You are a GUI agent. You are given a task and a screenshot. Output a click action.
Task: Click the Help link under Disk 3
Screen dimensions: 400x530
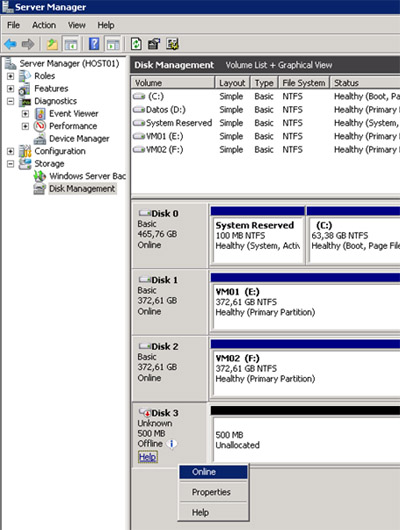tap(148, 457)
